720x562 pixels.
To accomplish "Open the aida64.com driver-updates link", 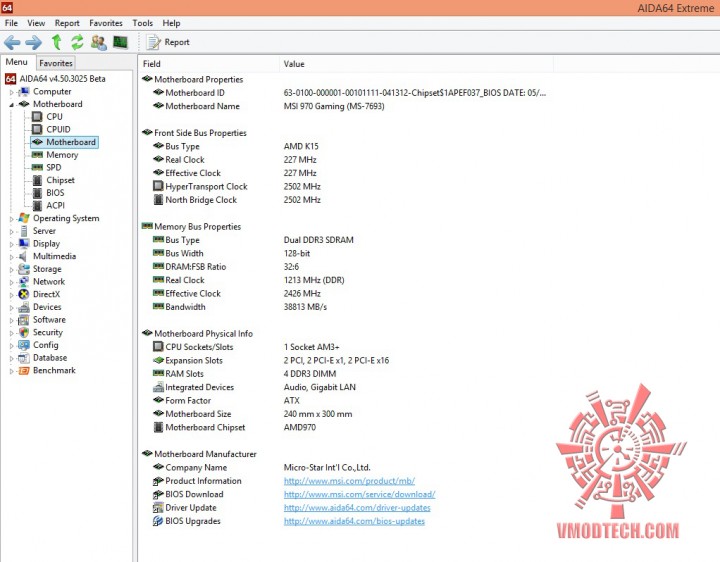I will (357, 507).
